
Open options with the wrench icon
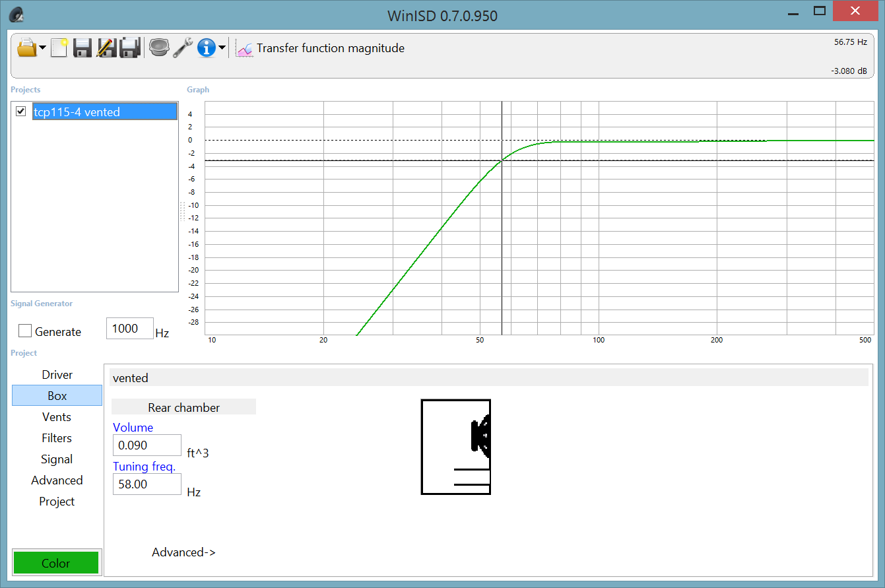[183, 48]
